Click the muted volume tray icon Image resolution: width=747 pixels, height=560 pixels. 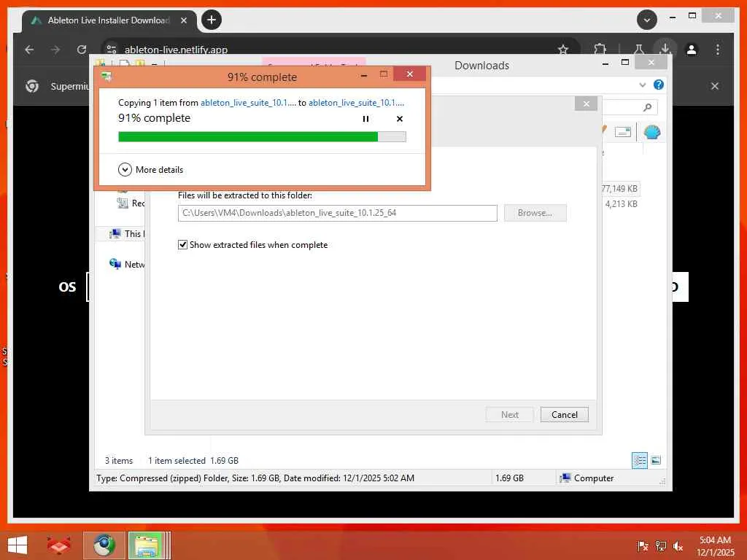[x=678, y=546]
